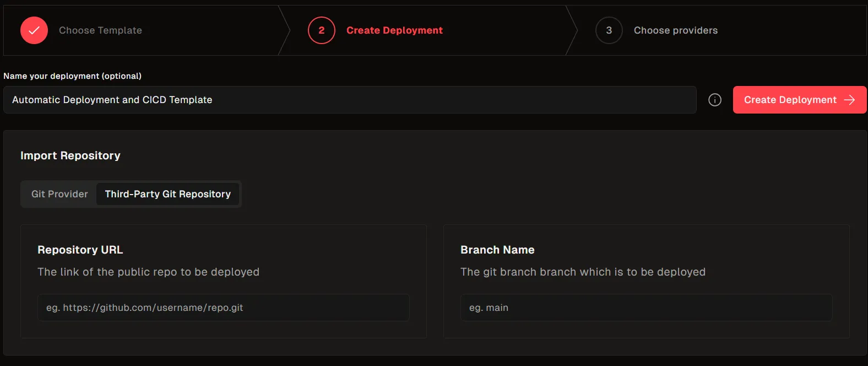Go back to the Choose Template step label

100,30
